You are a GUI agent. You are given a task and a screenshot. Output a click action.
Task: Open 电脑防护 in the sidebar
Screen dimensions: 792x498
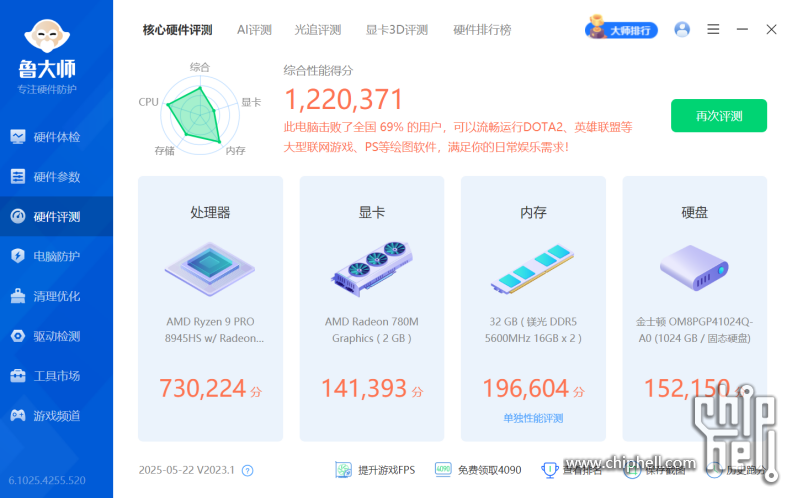[56, 256]
